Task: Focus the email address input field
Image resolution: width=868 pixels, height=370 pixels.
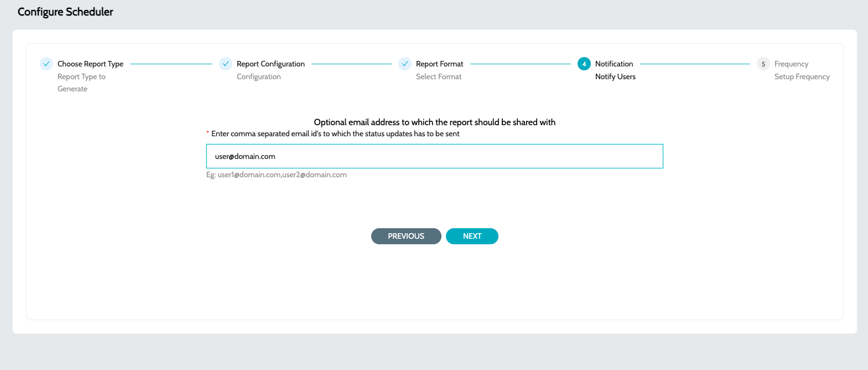Action: pos(435,156)
